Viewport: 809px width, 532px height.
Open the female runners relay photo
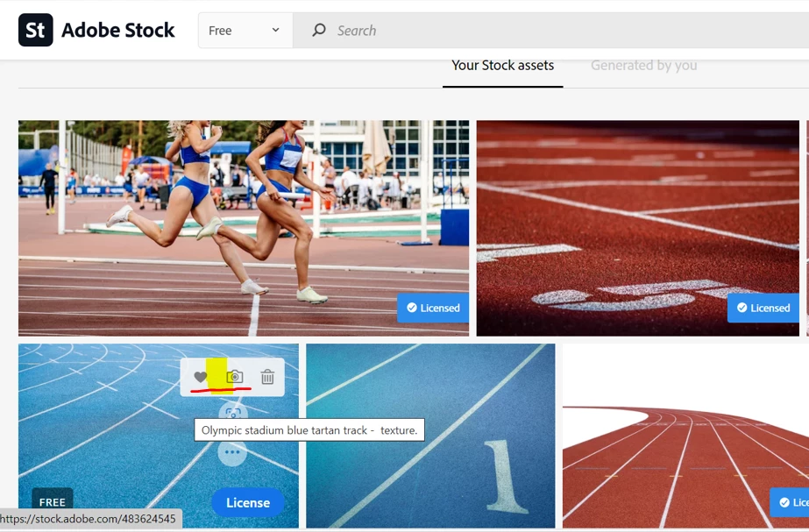244,228
